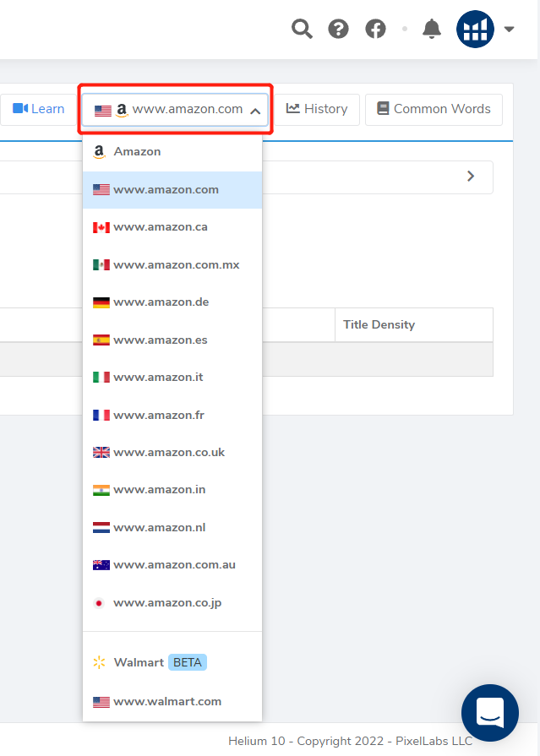Viewport: 540px width, 756px height.
Task: Select www.amazon.com.mx marketplace
Action: pyautogui.click(x=176, y=265)
